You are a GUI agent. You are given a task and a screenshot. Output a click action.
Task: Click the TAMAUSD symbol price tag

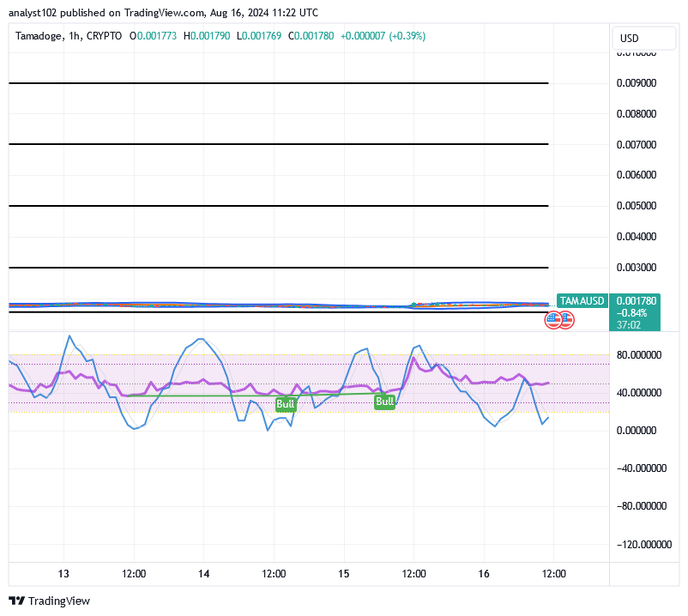[x=582, y=301]
